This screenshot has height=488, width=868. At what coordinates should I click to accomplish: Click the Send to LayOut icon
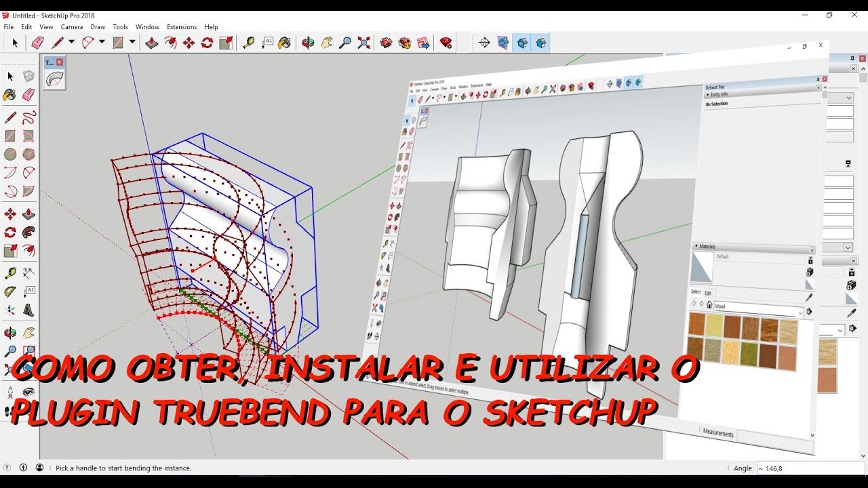coord(424,43)
